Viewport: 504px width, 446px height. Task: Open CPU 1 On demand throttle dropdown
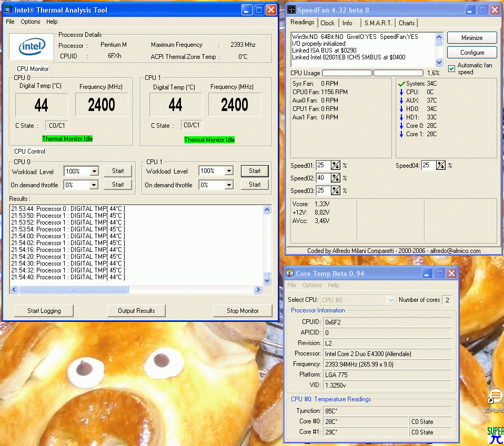[x=229, y=185]
